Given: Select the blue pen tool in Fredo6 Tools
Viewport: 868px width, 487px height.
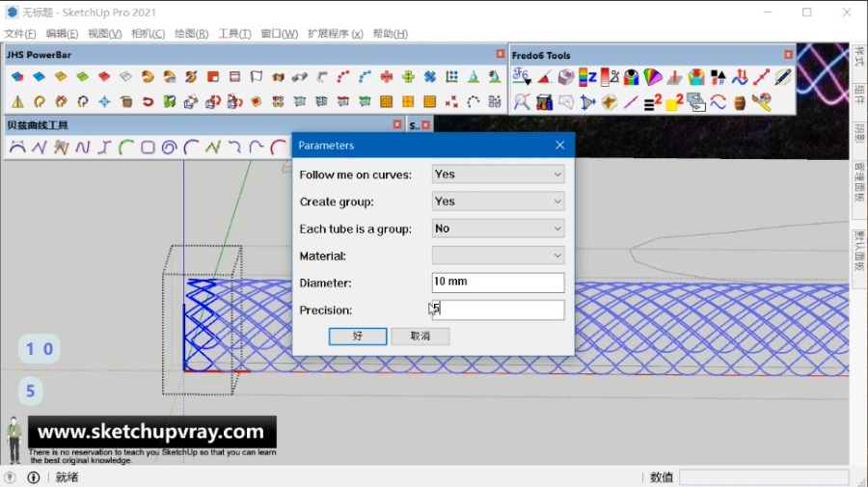Looking at the screenshot, I should (783, 77).
